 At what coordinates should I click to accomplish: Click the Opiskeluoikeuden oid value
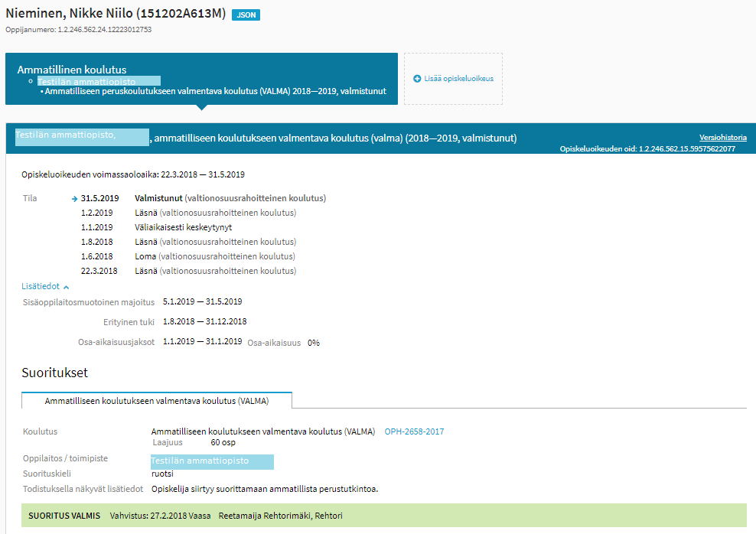686,148
